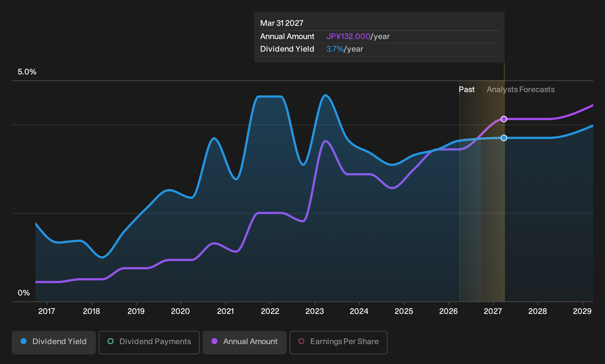The image size is (605, 364).
Task: Click the 2025 x-axis year label
Action: [404, 311]
